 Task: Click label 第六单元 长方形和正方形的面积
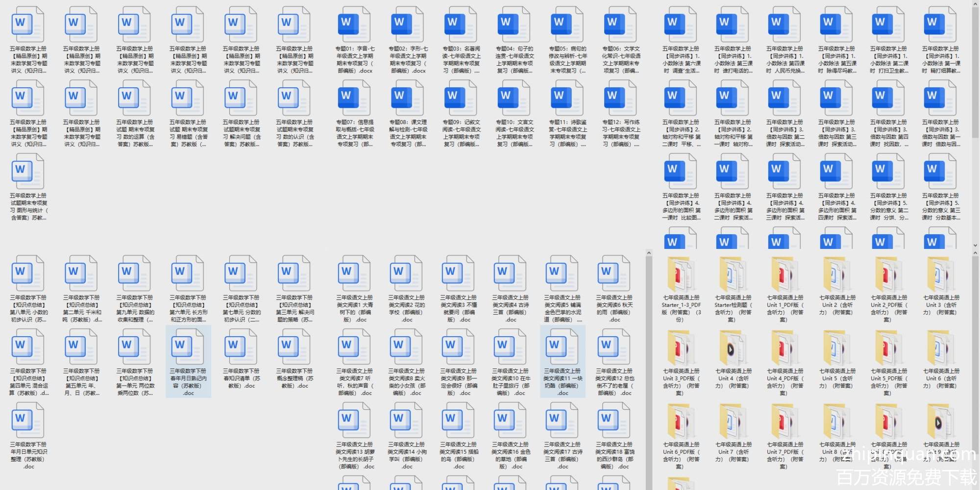point(188,309)
